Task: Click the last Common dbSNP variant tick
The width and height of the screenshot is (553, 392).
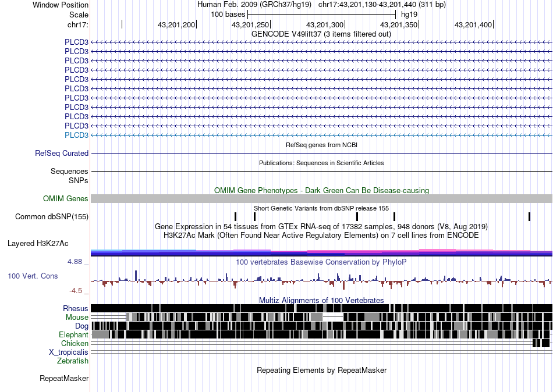Action: pyautogui.click(x=529, y=216)
